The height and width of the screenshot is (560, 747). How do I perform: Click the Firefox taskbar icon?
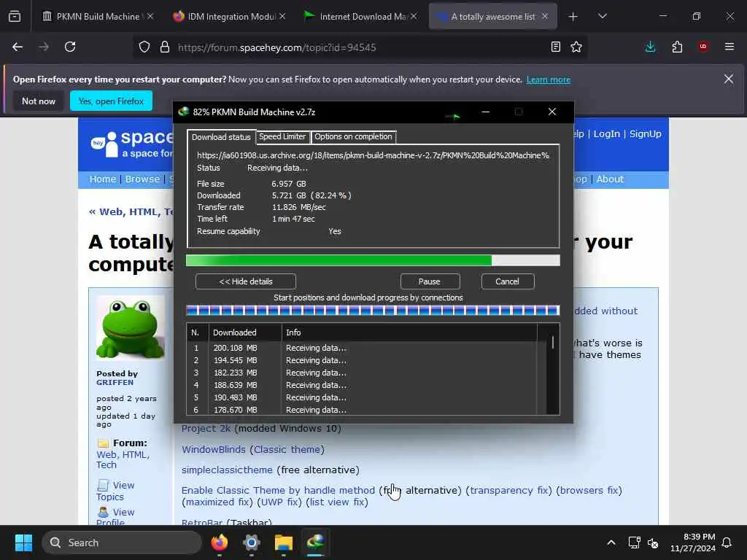[x=219, y=542]
